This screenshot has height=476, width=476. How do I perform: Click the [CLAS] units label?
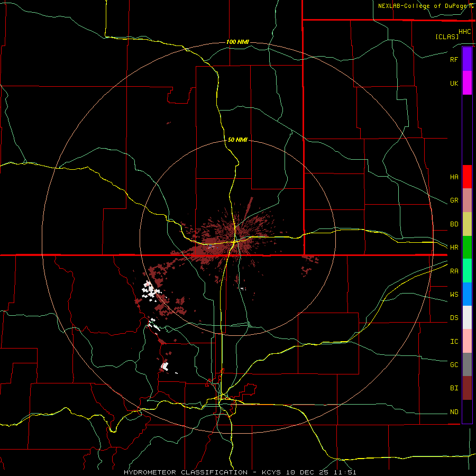click(446, 36)
